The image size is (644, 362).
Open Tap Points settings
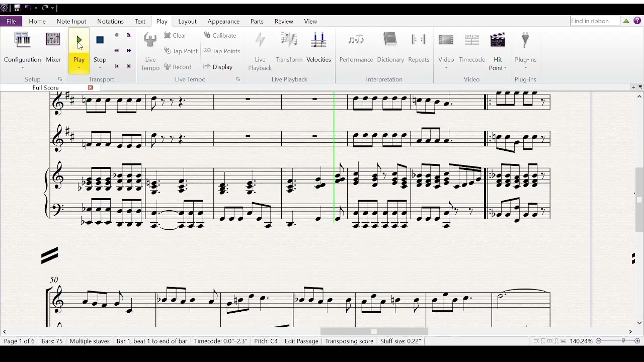[x=221, y=51]
